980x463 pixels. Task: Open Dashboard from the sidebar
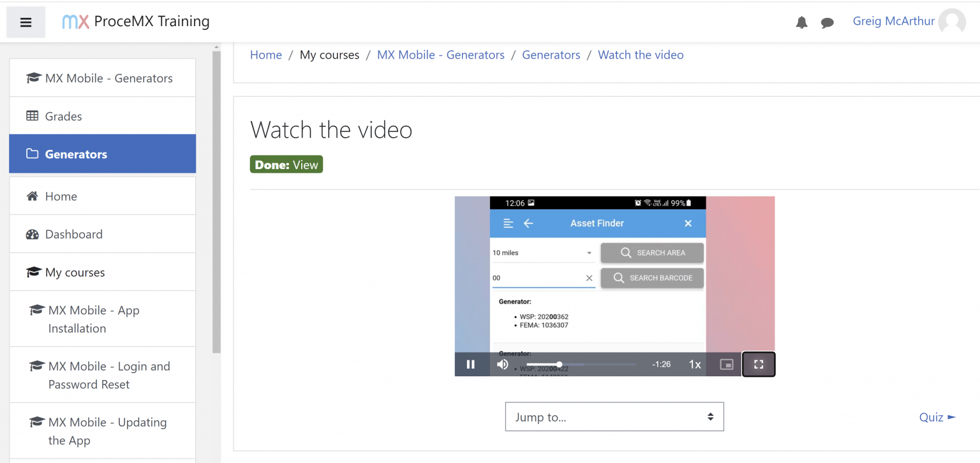point(73,234)
